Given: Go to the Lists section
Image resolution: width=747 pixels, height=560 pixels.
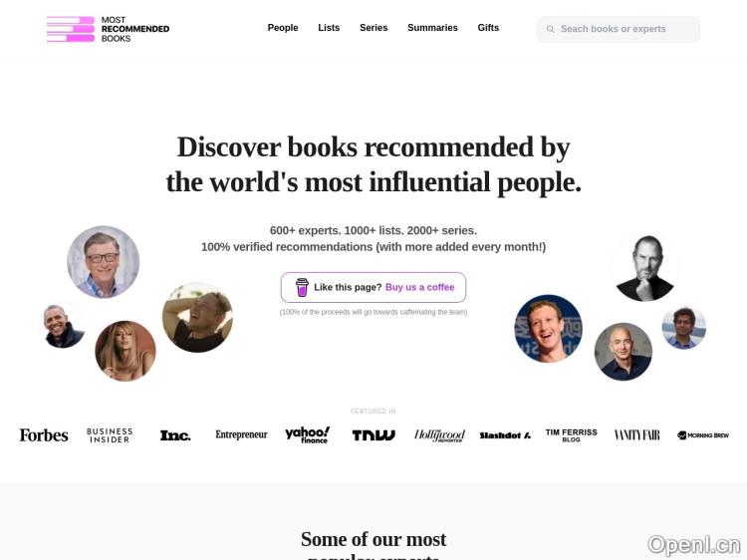Looking at the screenshot, I should [x=329, y=28].
